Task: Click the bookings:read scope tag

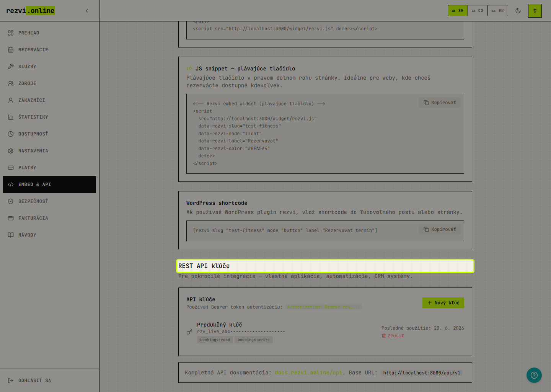Action: click(215, 340)
